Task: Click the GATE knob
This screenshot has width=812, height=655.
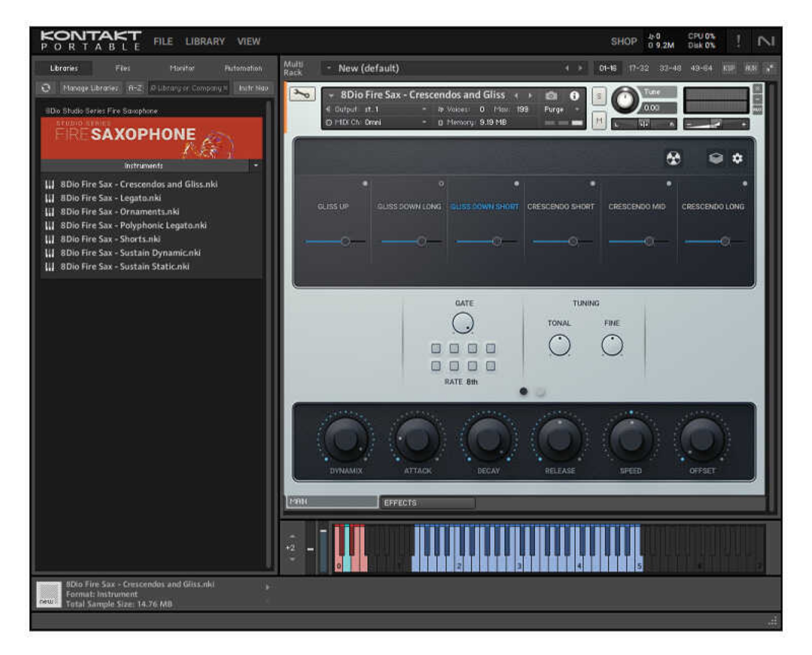Action: (463, 323)
